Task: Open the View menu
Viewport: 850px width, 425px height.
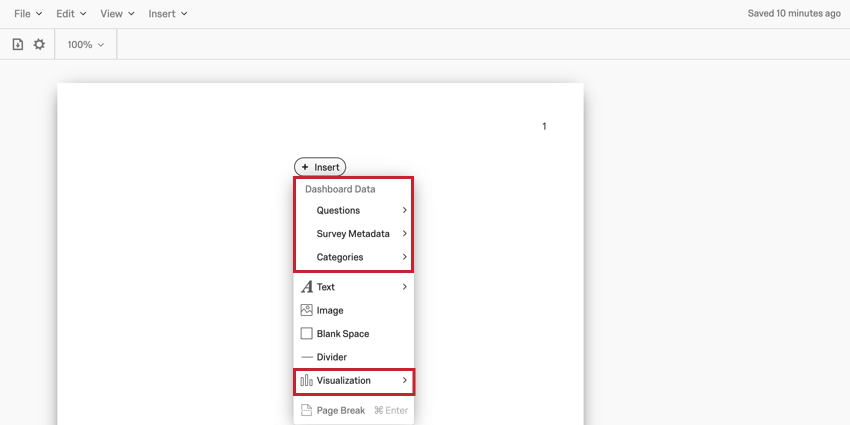Action: tap(117, 14)
